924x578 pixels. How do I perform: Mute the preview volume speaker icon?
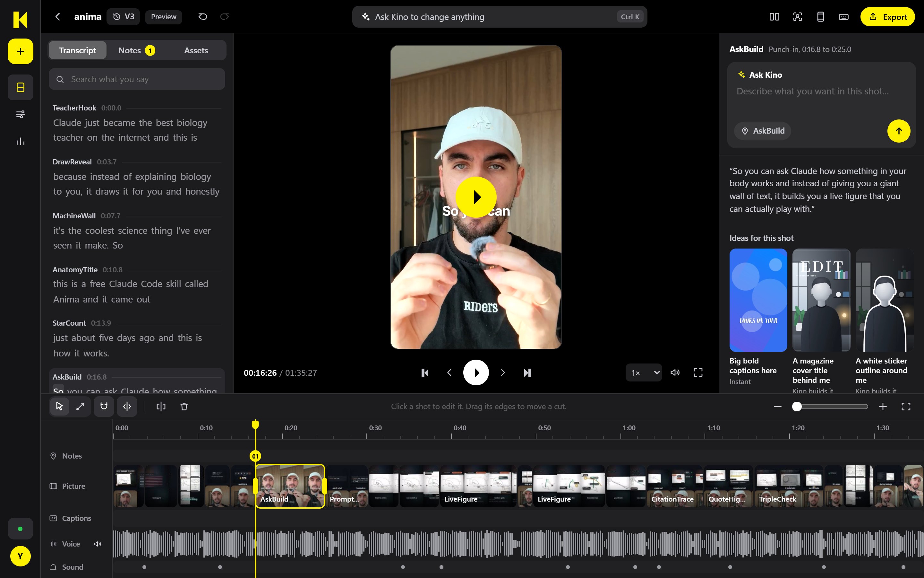tap(675, 373)
